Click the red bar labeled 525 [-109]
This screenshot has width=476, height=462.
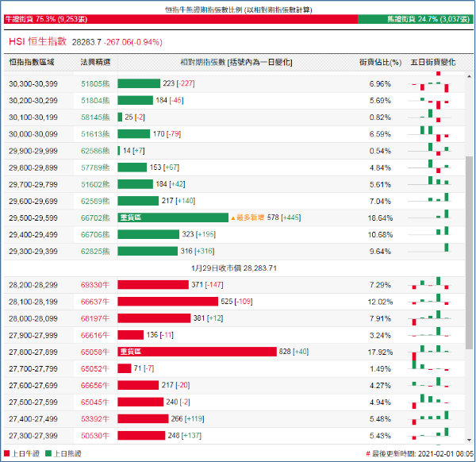coord(168,302)
